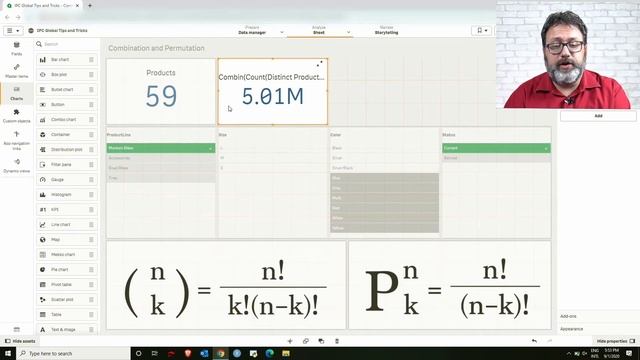Click the Combination and Permutation sheet title
640x360 pixels.
click(156, 48)
